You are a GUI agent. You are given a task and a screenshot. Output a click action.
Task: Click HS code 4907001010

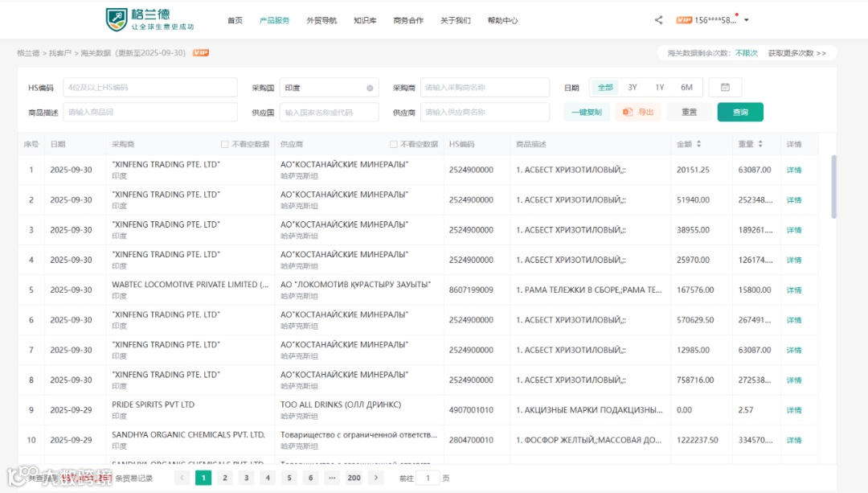coord(471,410)
